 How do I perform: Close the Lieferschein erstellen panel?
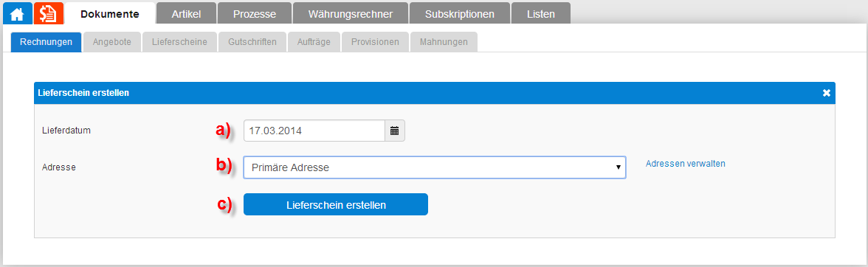pos(827,93)
